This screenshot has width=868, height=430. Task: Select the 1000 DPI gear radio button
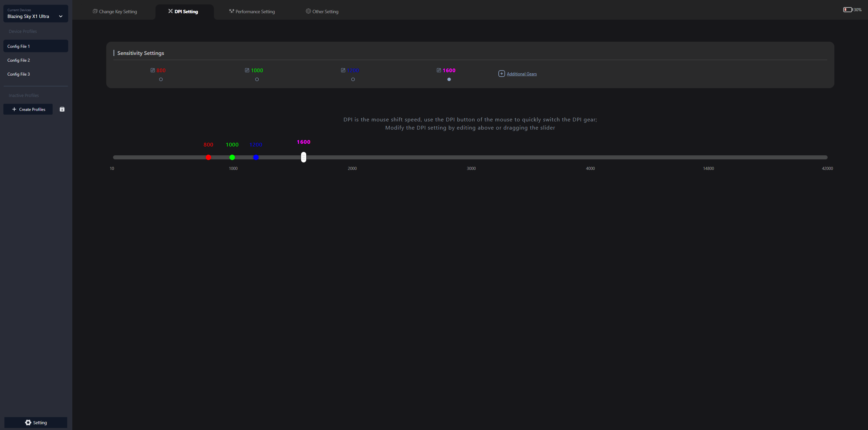(257, 79)
